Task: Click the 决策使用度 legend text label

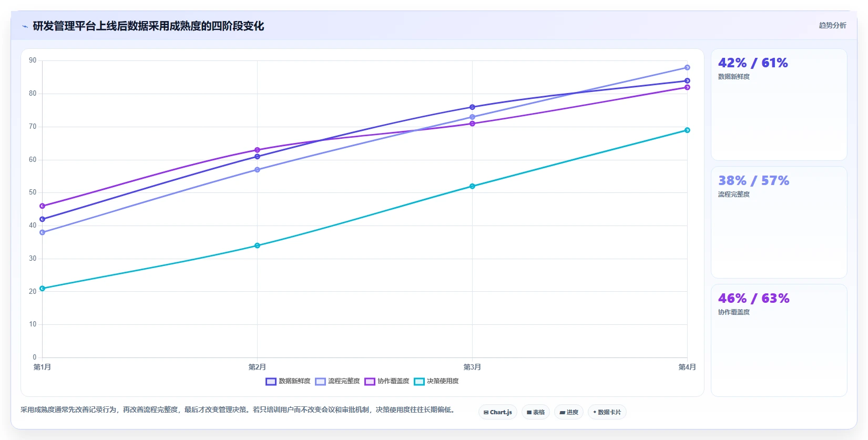Action: (x=443, y=381)
